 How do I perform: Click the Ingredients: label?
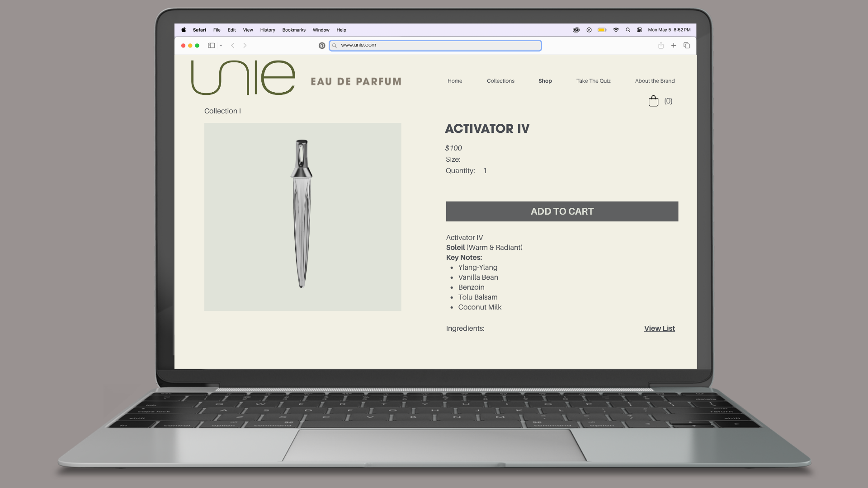coord(465,328)
